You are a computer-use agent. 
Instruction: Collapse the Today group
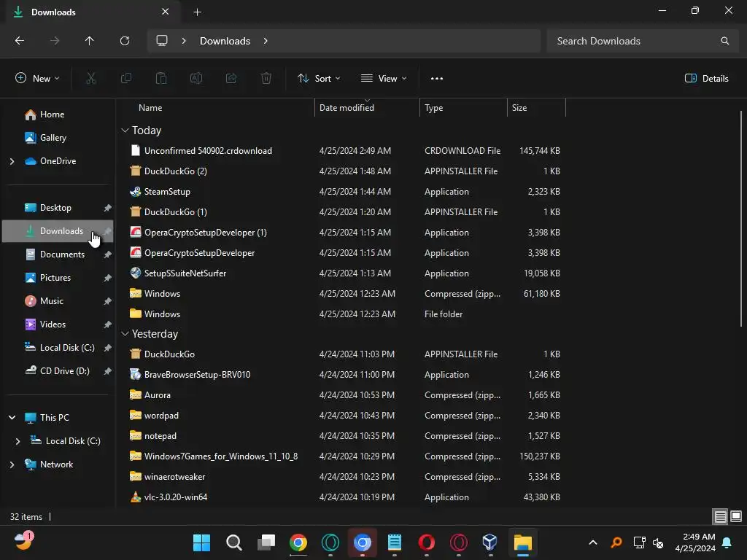(x=125, y=131)
